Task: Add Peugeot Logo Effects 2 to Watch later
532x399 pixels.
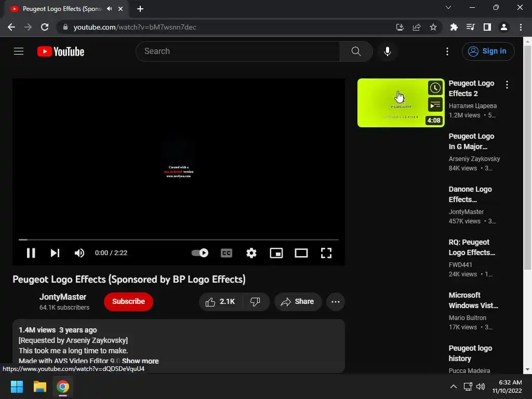Action: (435, 88)
